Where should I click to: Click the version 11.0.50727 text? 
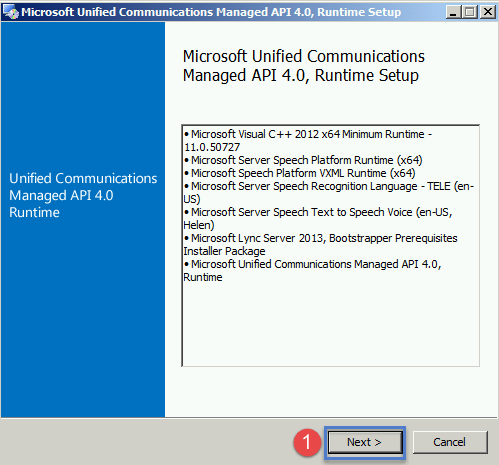(x=212, y=147)
